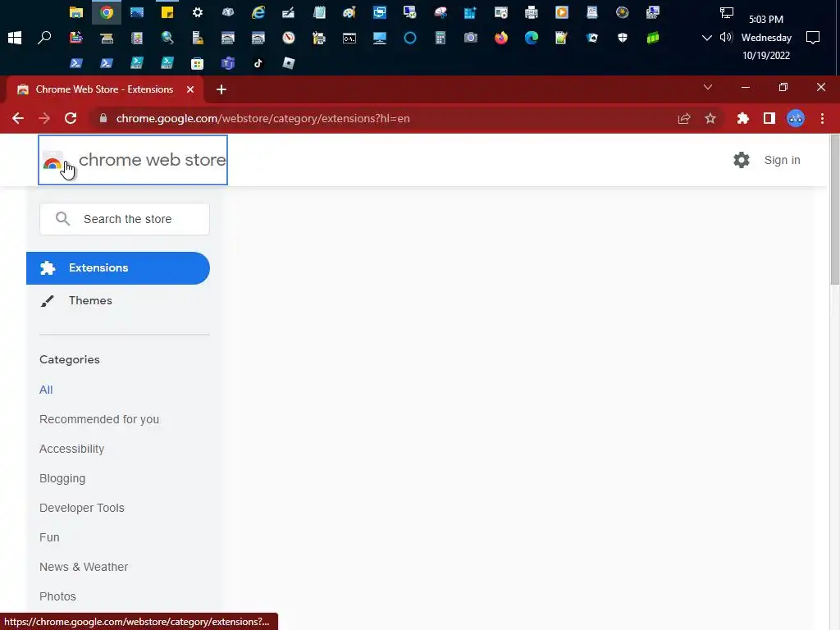Image resolution: width=840 pixels, height=630 pixels.
Task: Open Microsoft Store from the taskbar
Action: click(x=197, y=63)
